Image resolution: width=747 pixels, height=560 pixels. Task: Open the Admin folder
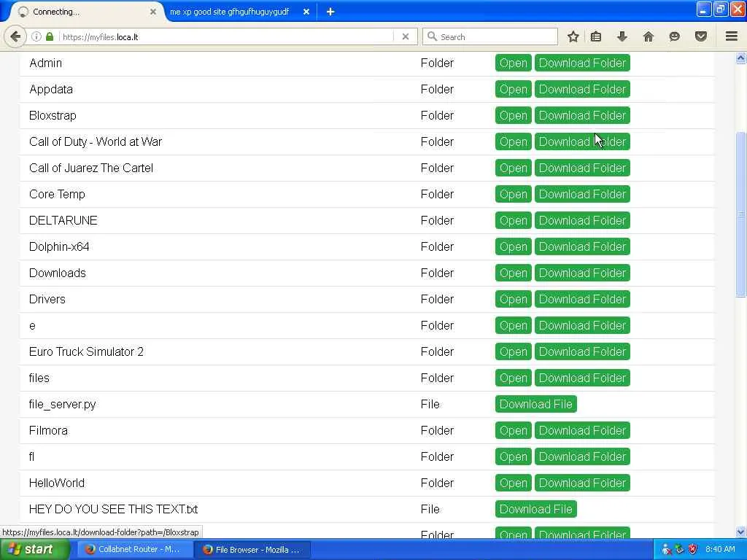[513, 63]
